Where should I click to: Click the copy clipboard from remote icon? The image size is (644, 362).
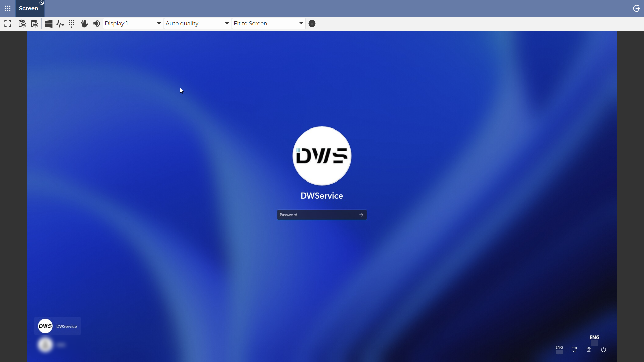click(x=22, y=23)
